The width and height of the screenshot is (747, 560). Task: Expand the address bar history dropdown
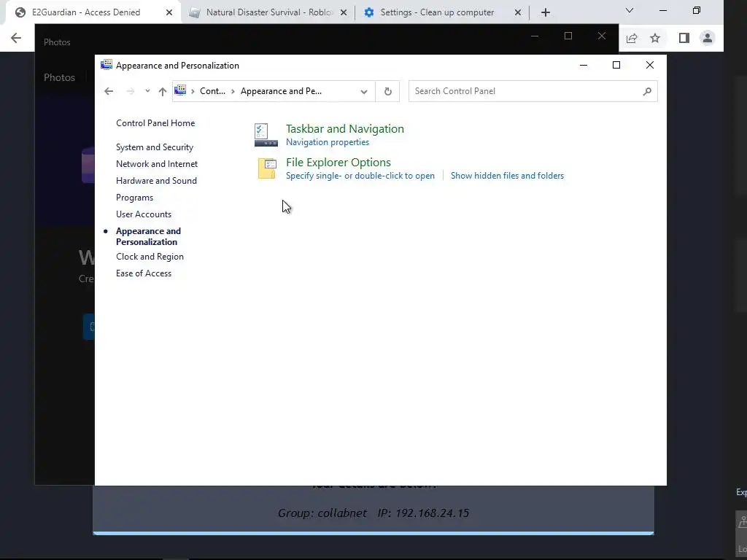pos(364,91)
